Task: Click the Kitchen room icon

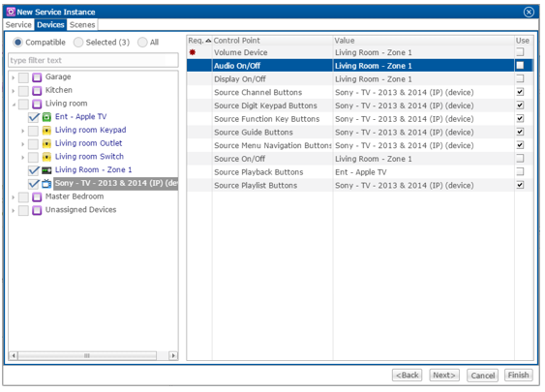Action: [37, 91]
